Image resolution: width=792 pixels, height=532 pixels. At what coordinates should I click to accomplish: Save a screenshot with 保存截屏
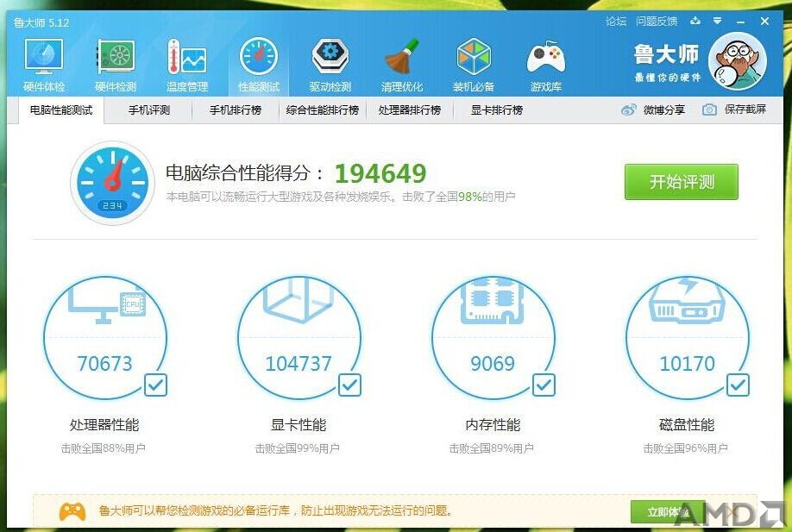pyautogui.click(x=734, y=110)
